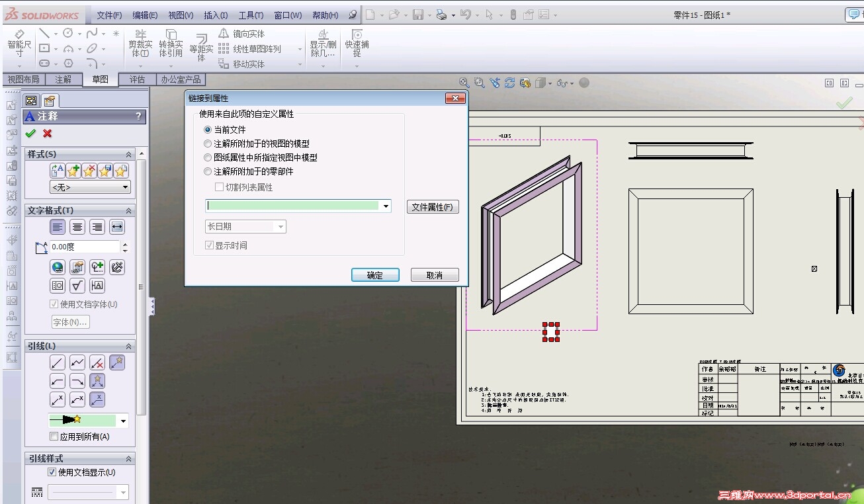This screenshot has height=504, width=864.
Task: Click the Save icon in top toolbar
Action: click(418, 15)
